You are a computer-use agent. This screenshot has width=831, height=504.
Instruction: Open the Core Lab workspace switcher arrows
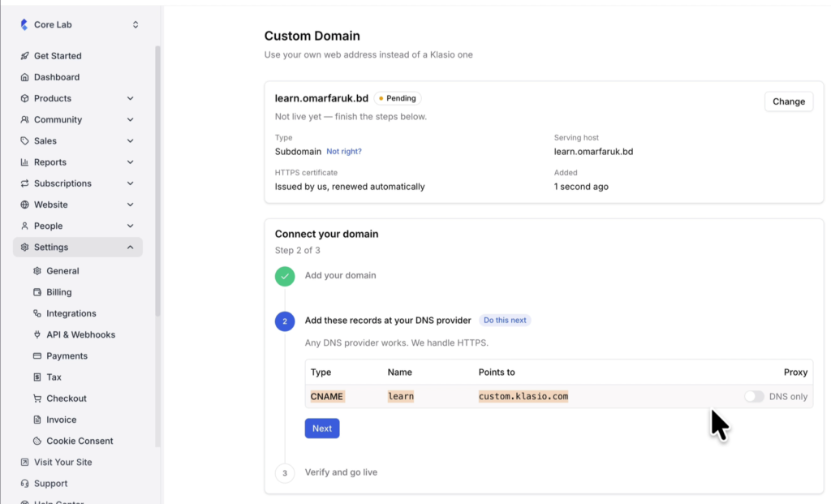click(x=136, y=24)
